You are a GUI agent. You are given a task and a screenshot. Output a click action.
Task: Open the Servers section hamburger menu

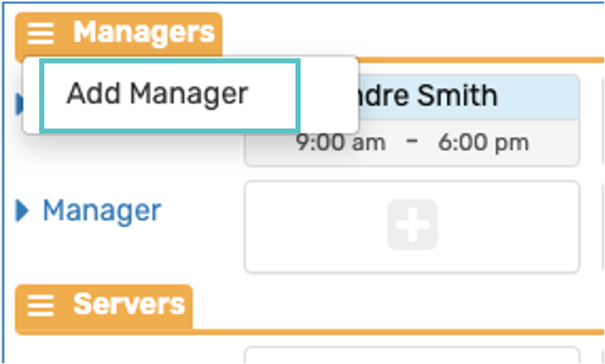40,305
